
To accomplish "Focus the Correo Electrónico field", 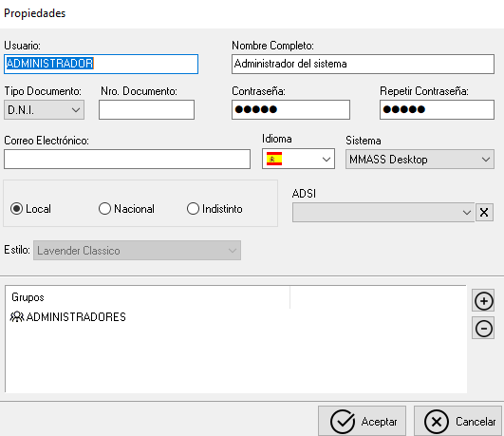I will click(127, 159).
